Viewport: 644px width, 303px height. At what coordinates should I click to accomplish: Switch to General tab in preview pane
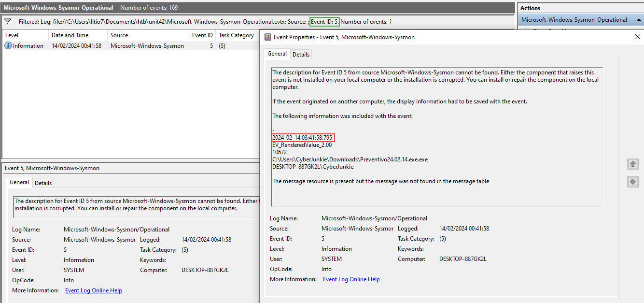(19, 182)
